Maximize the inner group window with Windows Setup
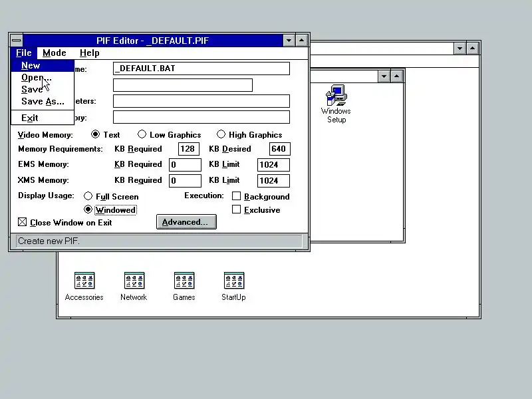 point(396,76)
